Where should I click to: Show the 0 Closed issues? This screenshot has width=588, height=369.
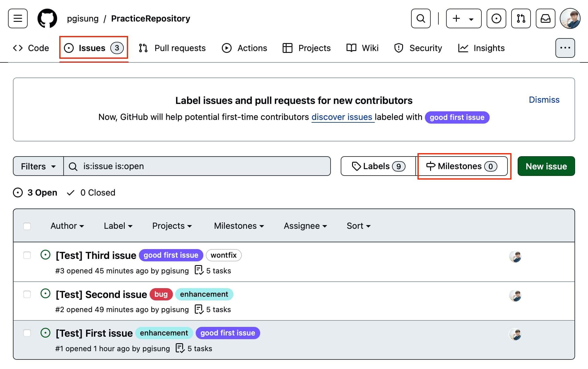(91, 192)
